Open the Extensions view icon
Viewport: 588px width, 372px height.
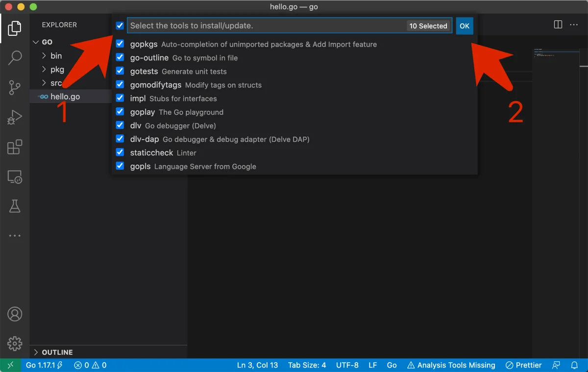coord(15,147)
